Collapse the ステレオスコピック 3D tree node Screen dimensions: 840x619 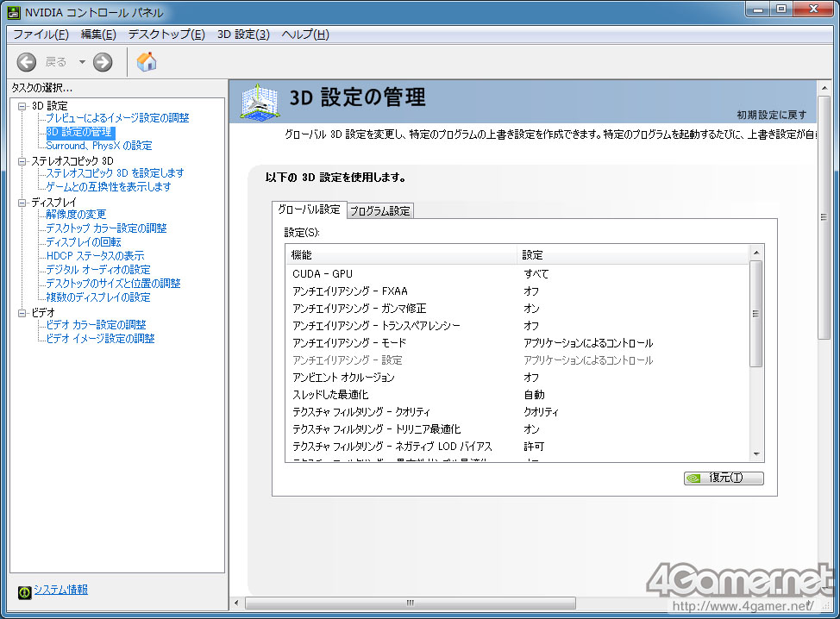[22, 161]
